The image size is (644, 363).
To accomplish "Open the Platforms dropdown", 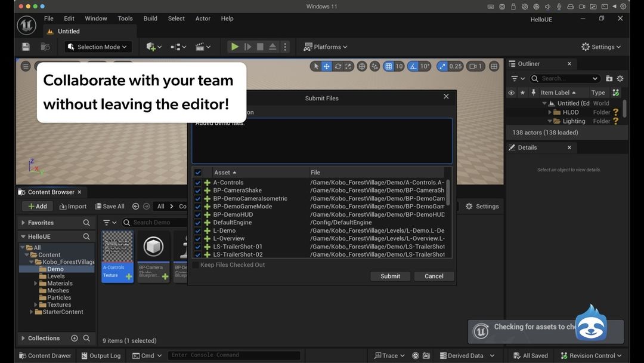I will point(326,47).
